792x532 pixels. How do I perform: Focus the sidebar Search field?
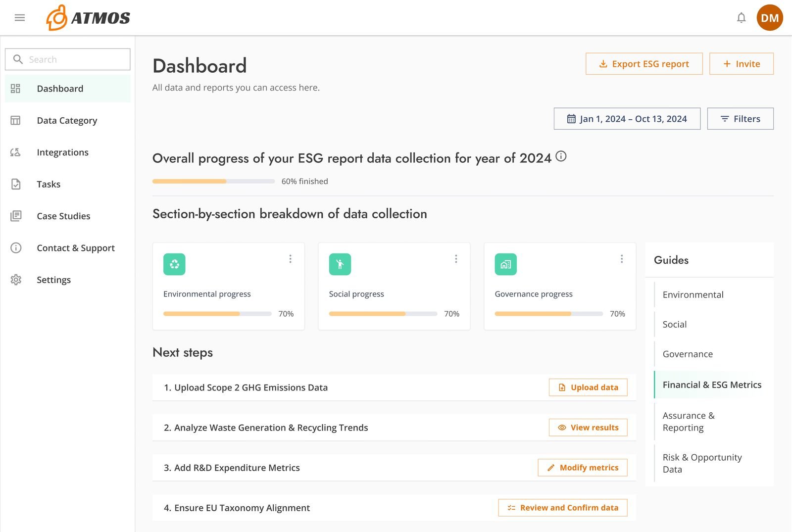(68, 59)
